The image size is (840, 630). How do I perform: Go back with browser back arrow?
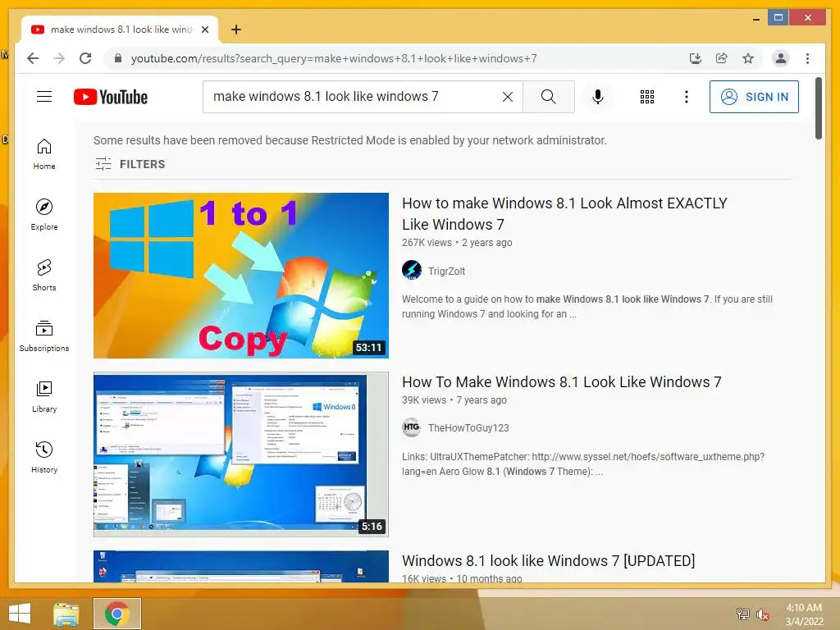[33, 58]
